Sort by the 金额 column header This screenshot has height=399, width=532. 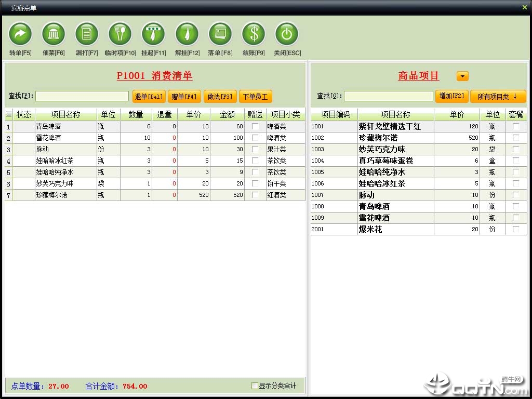pos(228,114)
